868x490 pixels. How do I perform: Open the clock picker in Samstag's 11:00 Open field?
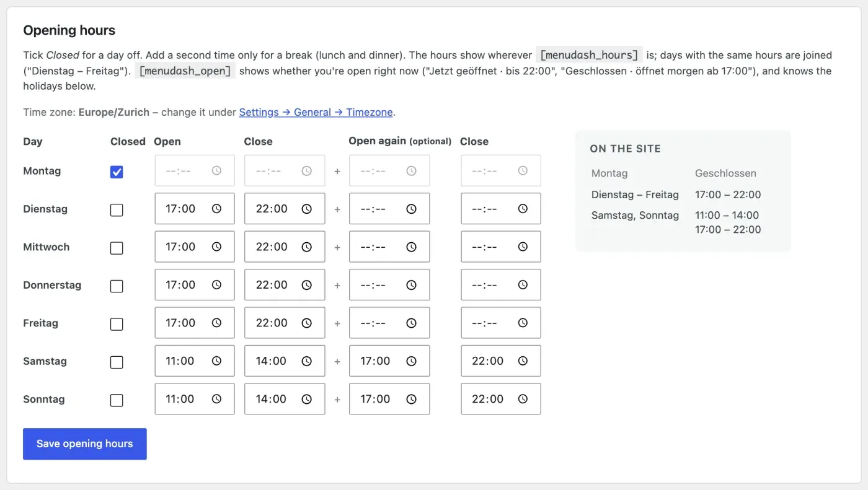216,361
